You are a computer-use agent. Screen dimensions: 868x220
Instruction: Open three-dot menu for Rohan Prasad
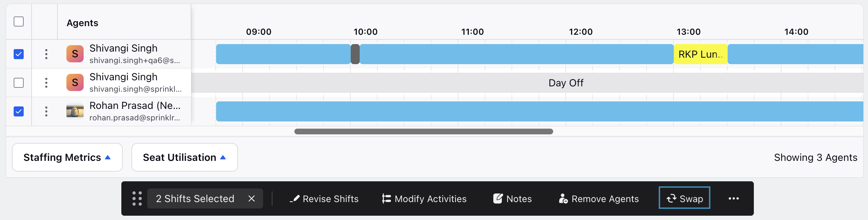pyautogui.click(x=46, y=111)
